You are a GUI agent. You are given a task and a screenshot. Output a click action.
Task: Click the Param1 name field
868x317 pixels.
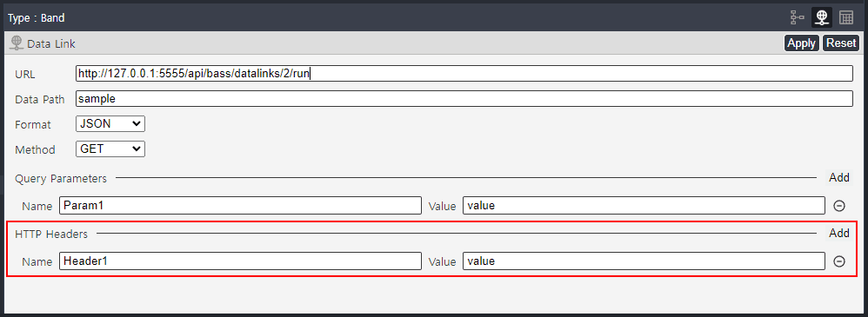pyautogui.click(x=240, y=206)
